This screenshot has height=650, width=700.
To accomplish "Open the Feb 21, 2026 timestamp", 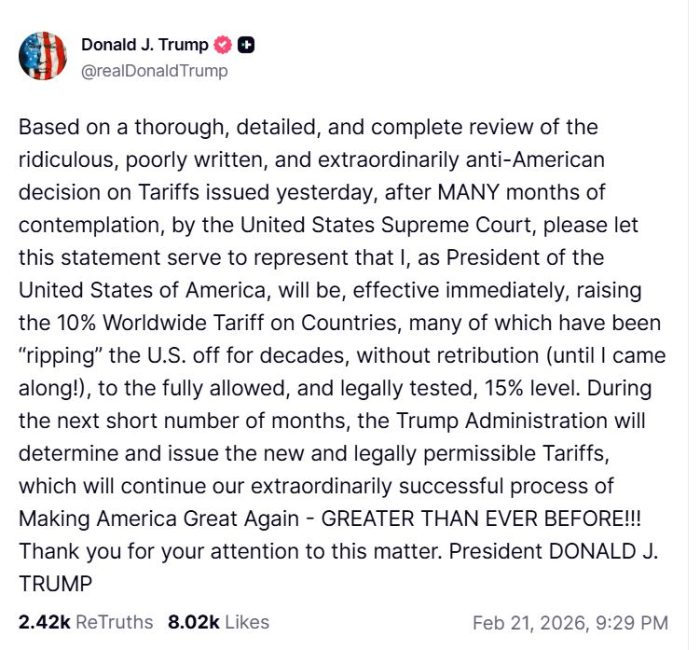I will pyautogui.click(x=528, y=623).
